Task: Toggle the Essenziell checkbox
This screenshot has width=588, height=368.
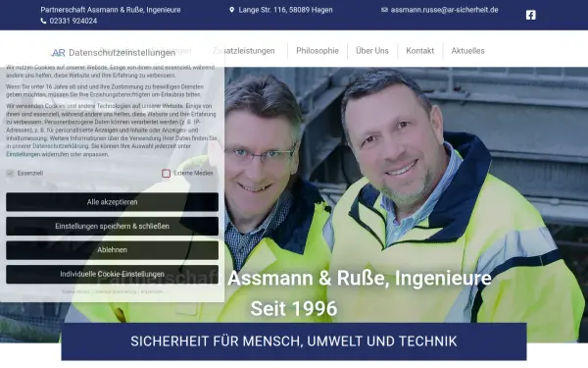Action: pos(10,173)
